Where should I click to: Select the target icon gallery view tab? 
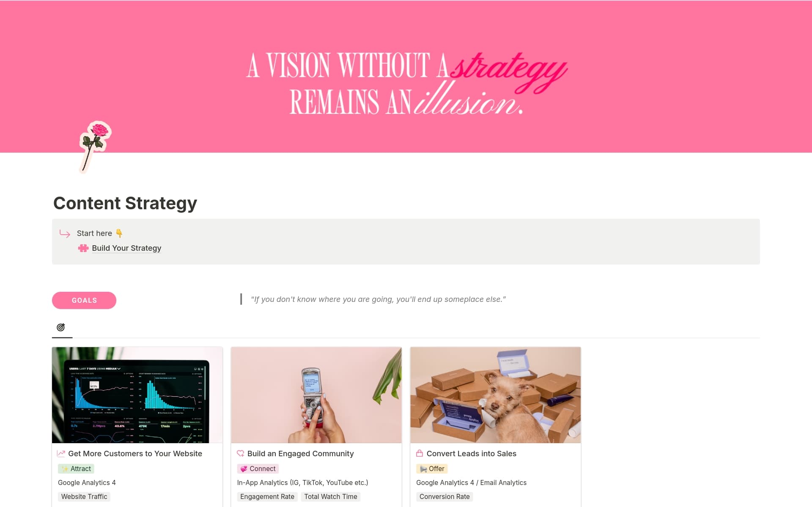(x=61, y=327)
